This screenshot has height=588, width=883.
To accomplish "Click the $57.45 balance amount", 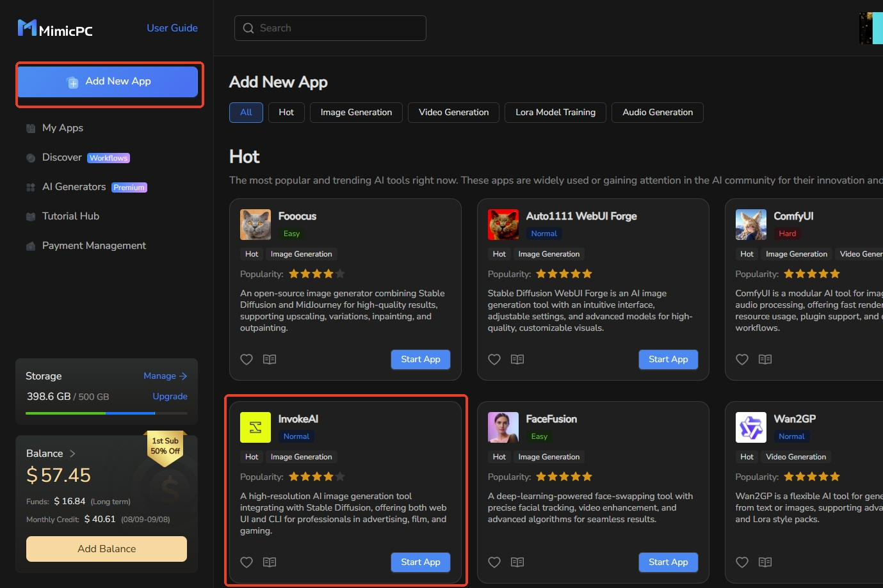I will click(59, 475).
